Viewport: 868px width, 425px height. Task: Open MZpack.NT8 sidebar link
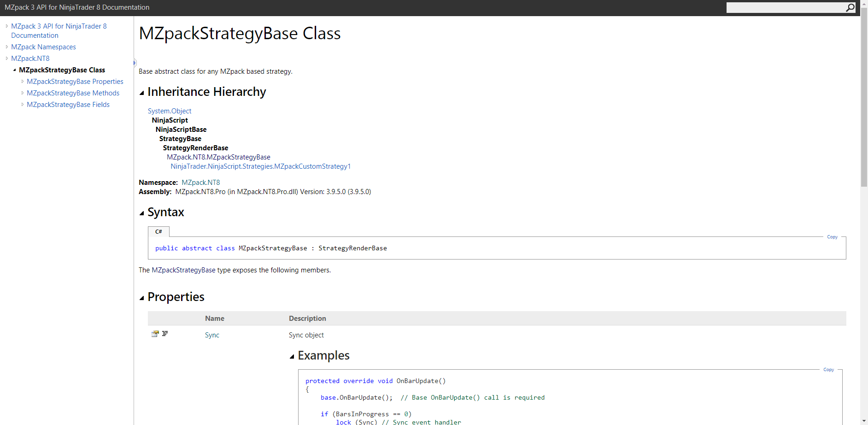click(30, 59)
